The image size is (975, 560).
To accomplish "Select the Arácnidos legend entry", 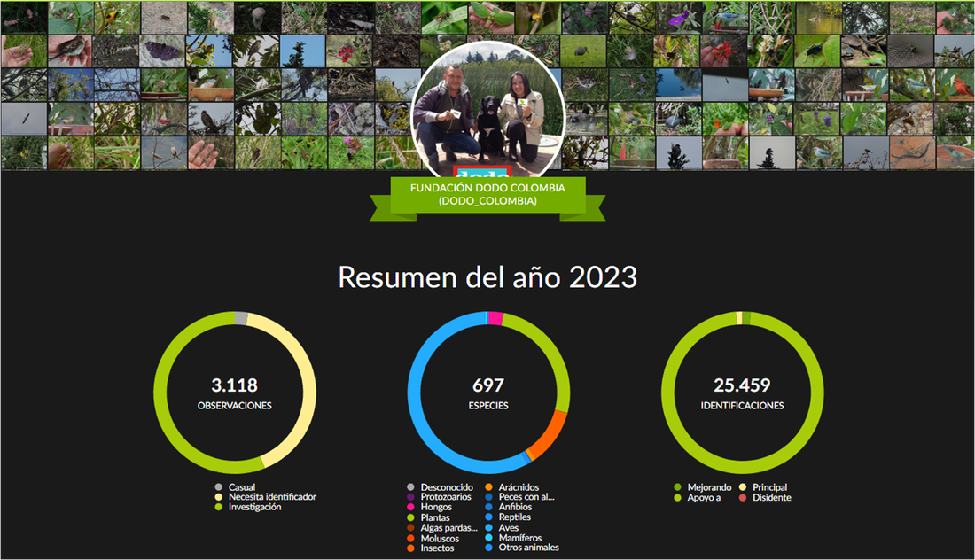I will pos(511,487).
